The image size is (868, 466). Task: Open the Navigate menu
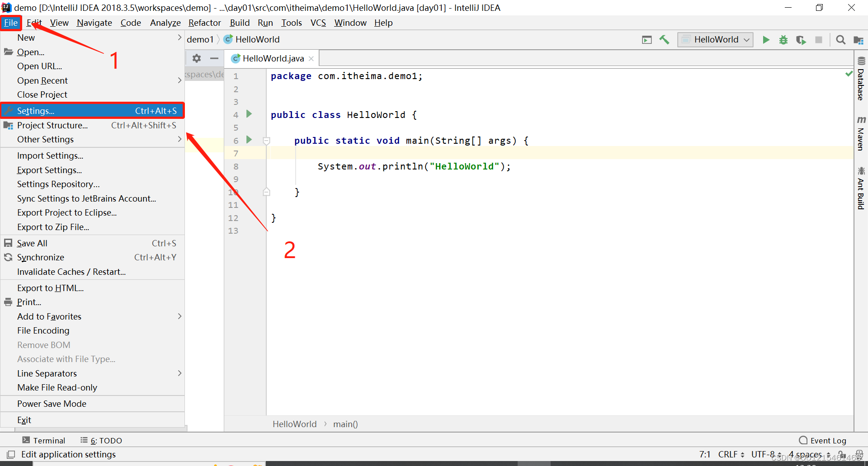94,23
